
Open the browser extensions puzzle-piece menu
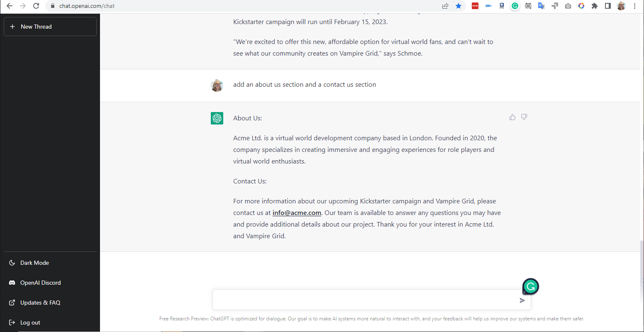(595, 6)
